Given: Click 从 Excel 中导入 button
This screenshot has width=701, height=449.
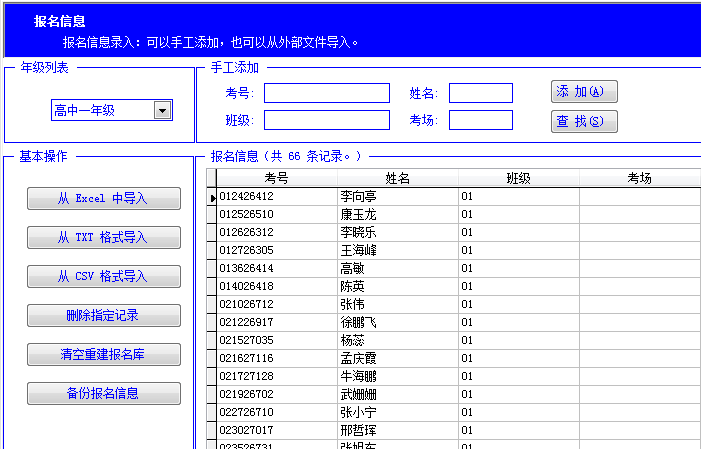Looking at the screenshot, I should pyautogui.click(x=103, y=198).
